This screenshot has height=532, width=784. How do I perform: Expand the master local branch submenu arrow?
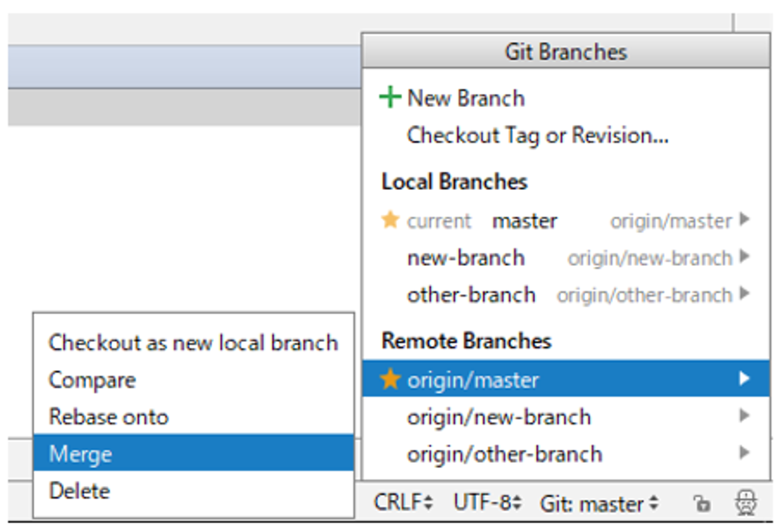point(744,220)
